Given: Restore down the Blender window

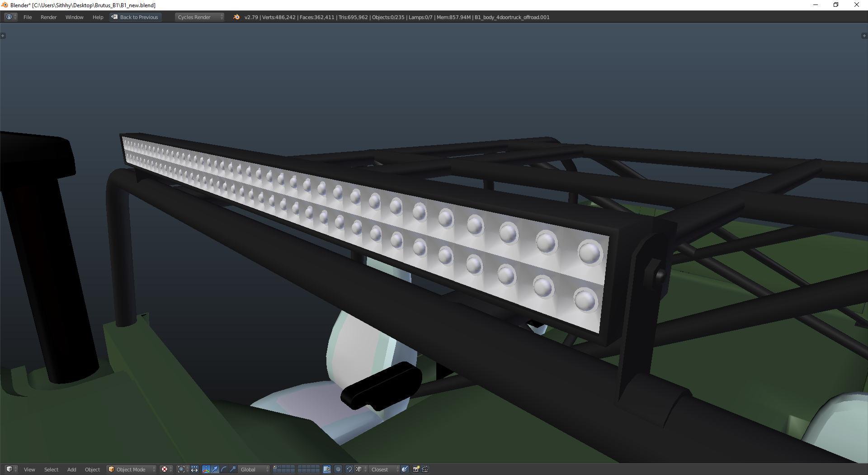Looking at the screenshot, I should [x=836, y=5].
